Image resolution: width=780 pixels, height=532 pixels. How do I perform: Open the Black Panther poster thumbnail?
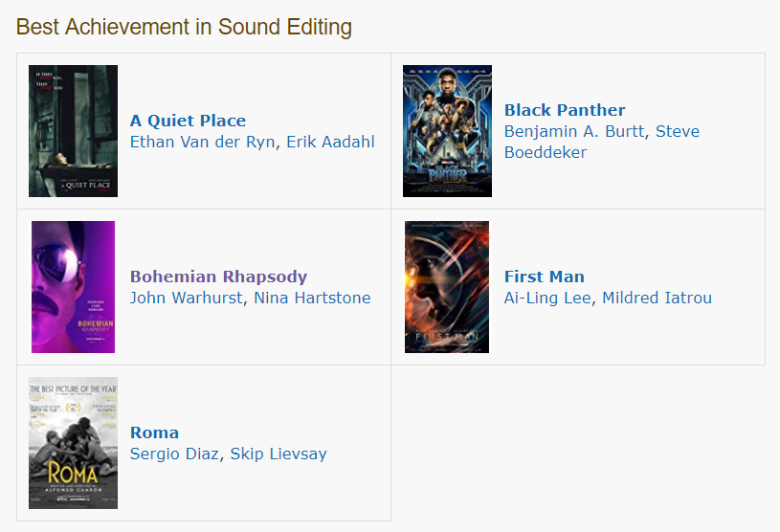(x=447, y=131)
